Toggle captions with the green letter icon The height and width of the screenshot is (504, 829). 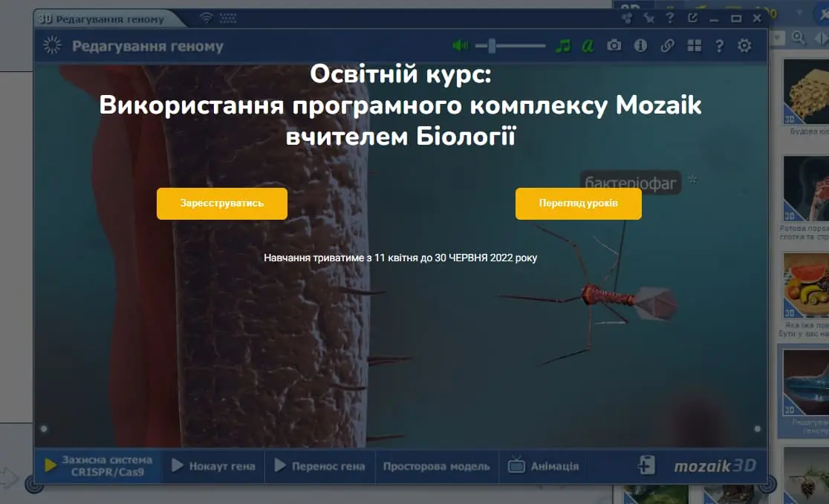pos(588,46)
